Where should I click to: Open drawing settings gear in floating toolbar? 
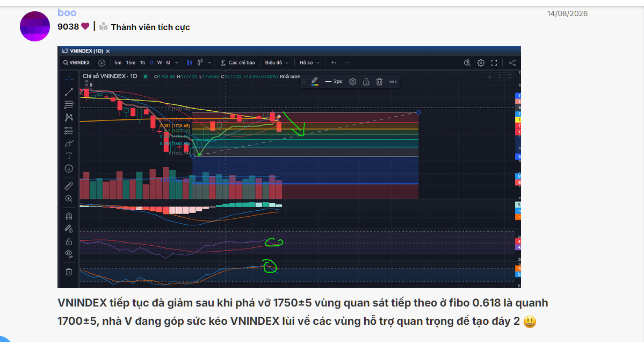click(x=352, y=81)
